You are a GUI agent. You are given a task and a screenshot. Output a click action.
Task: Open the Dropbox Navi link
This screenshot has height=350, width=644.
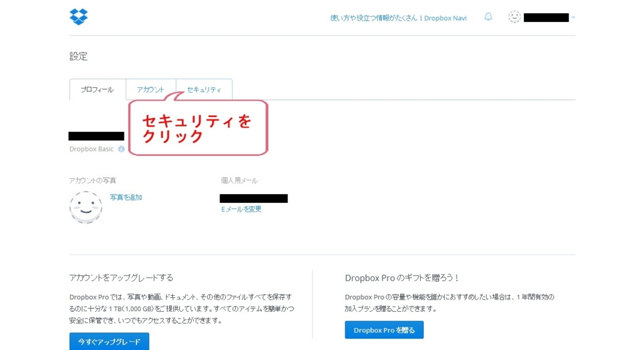[398, 18]
